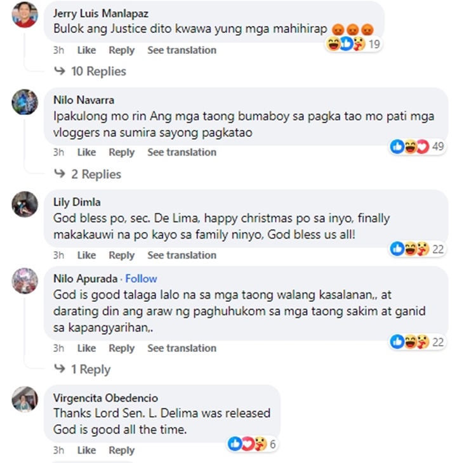Click Lily Dimla's profile photo

(x=25, y=204)
